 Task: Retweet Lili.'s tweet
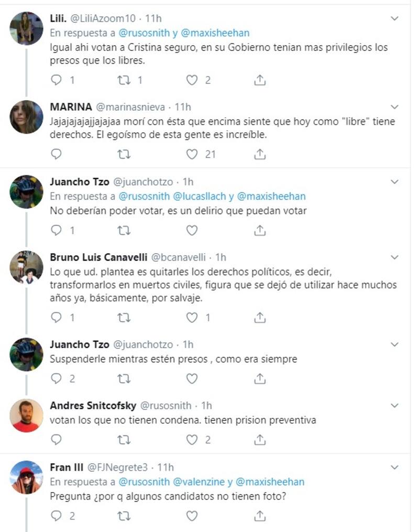[x=124, y=80]
